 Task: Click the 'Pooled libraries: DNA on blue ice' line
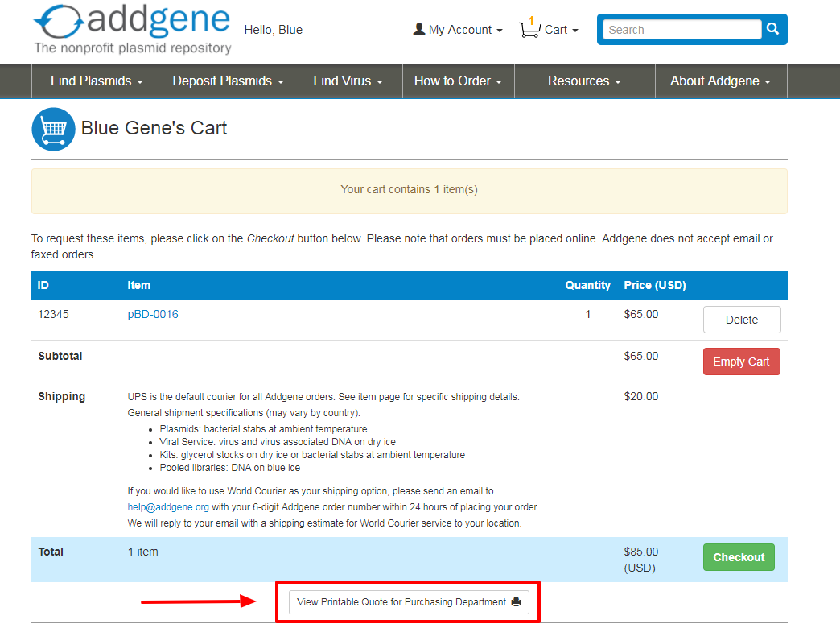point(230,468)
